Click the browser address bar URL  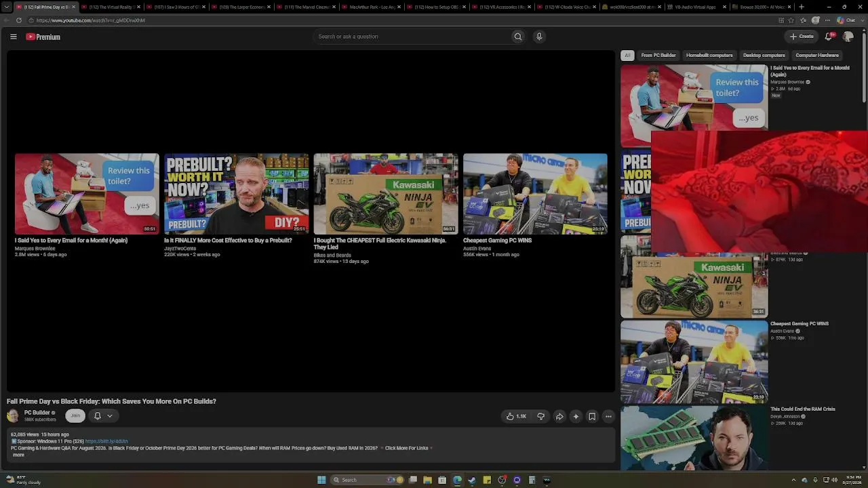pyautogui.click(x=90, y=20)
